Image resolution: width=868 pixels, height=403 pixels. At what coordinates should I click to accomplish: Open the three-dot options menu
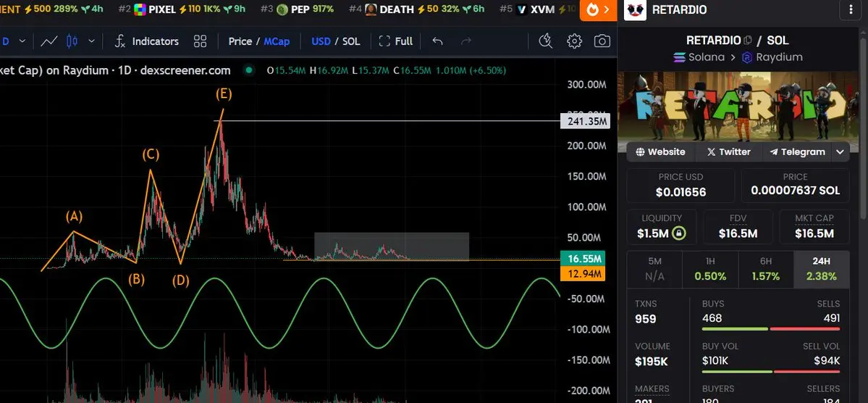point(851,10)
